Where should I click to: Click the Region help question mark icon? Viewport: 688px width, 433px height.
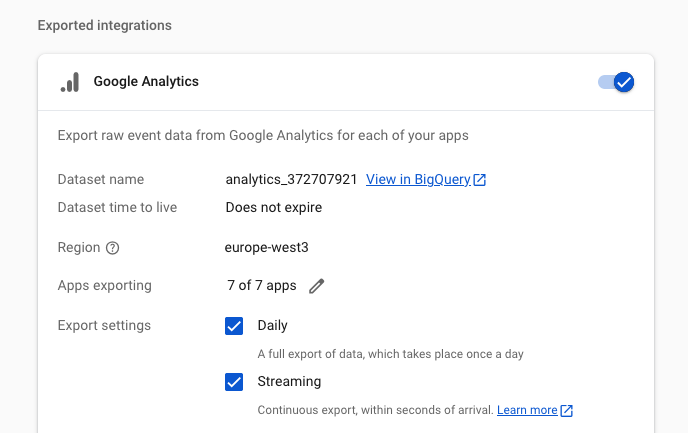click(x=112, y=248)
